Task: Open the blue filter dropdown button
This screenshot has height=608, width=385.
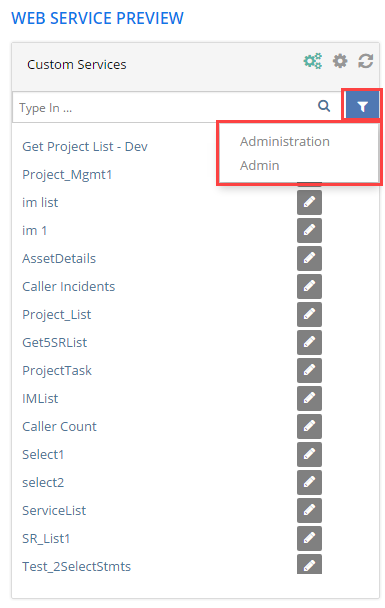Action: [362, 105]
